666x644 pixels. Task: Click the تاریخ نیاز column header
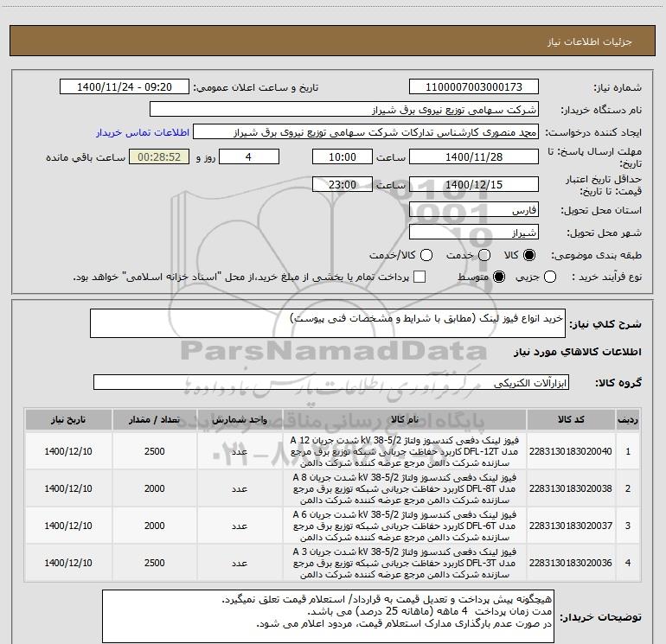pyautogui.click(x=68, y=419)
